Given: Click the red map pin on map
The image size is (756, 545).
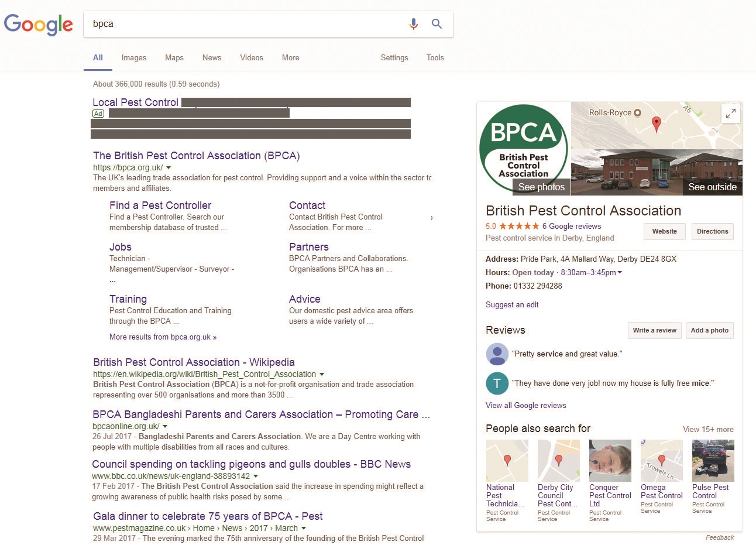Looking at the screenshot, I should click(x=657, y=124).
